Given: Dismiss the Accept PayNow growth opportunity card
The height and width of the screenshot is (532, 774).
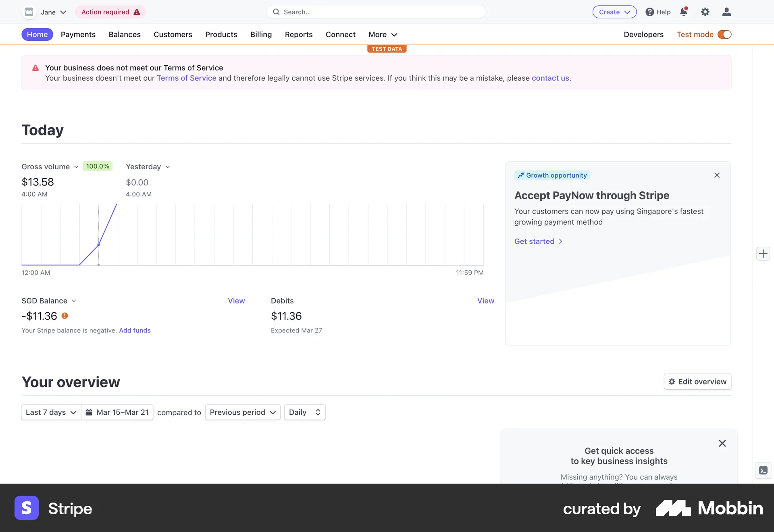Looking at the screenshot, I should [717, 175].
